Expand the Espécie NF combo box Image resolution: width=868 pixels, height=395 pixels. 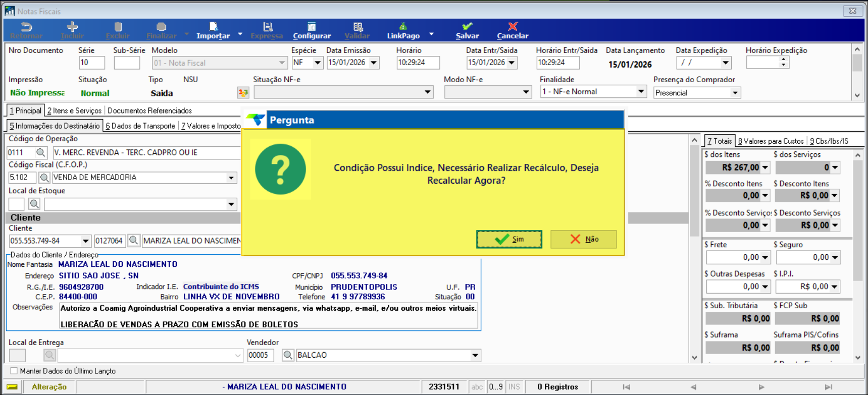click(x=317, y=63)
